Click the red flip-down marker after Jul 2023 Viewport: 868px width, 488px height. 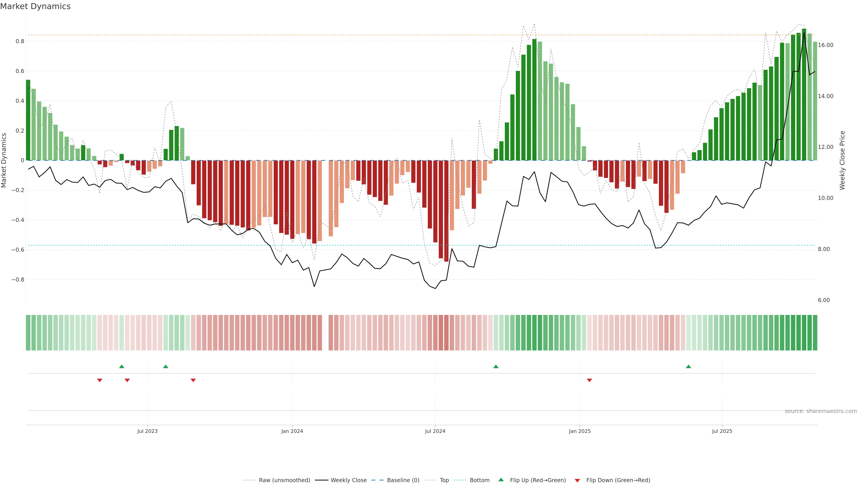pos(193,380)
